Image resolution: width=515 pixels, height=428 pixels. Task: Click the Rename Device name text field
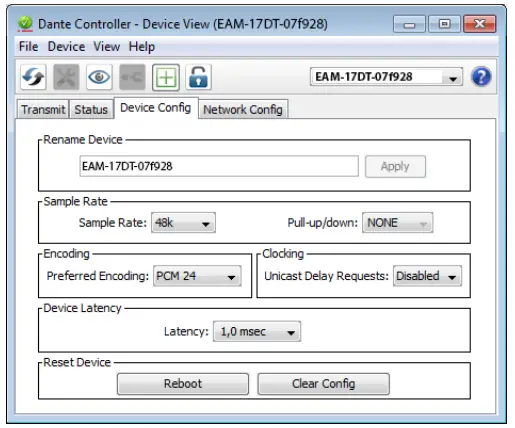click(219, 166)
